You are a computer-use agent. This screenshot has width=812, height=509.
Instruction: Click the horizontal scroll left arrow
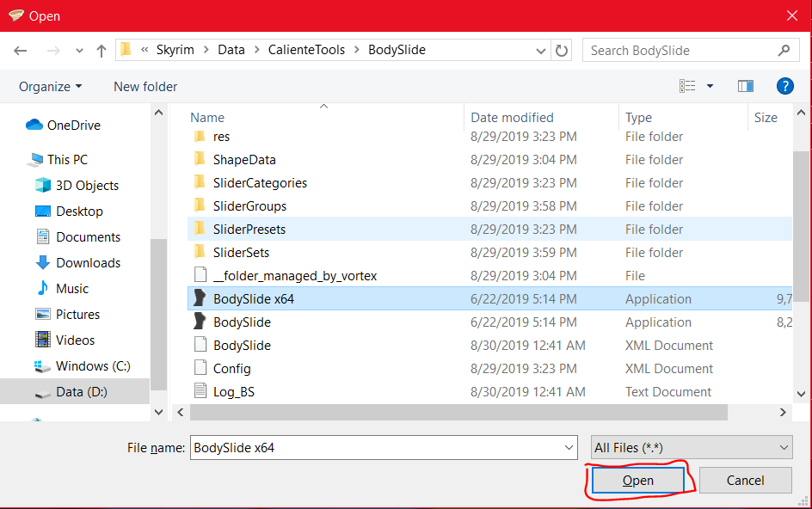(181, 412)
